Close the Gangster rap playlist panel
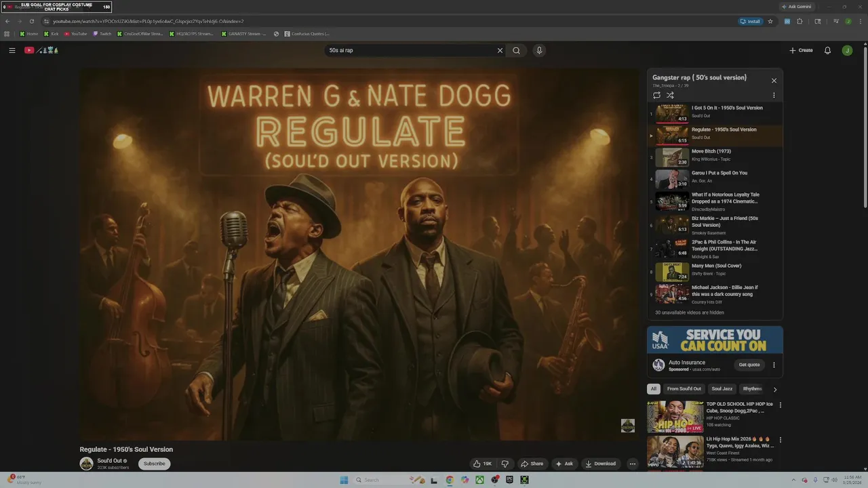This screenshot has height=488, width=868. click(774, 81)
